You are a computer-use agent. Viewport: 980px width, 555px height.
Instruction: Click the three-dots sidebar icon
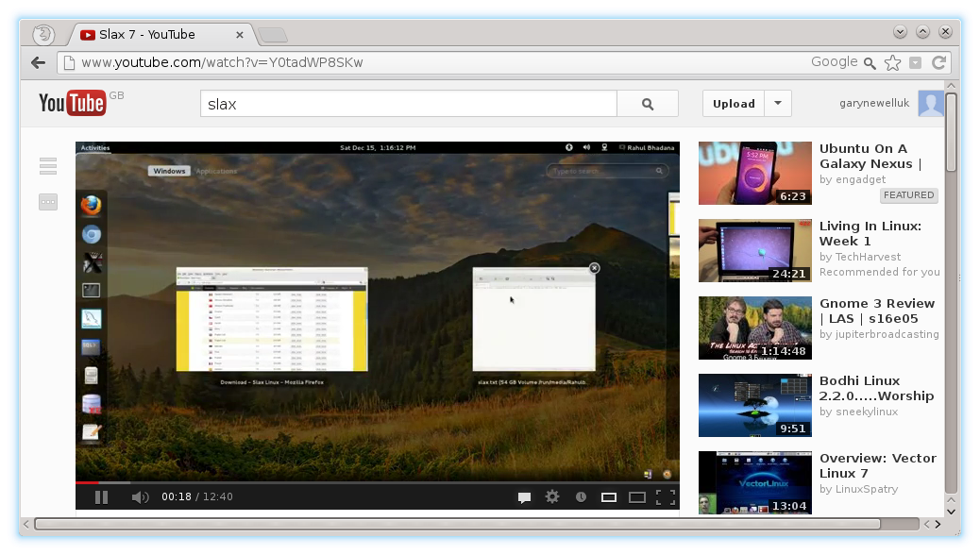(x=48, y=202)
